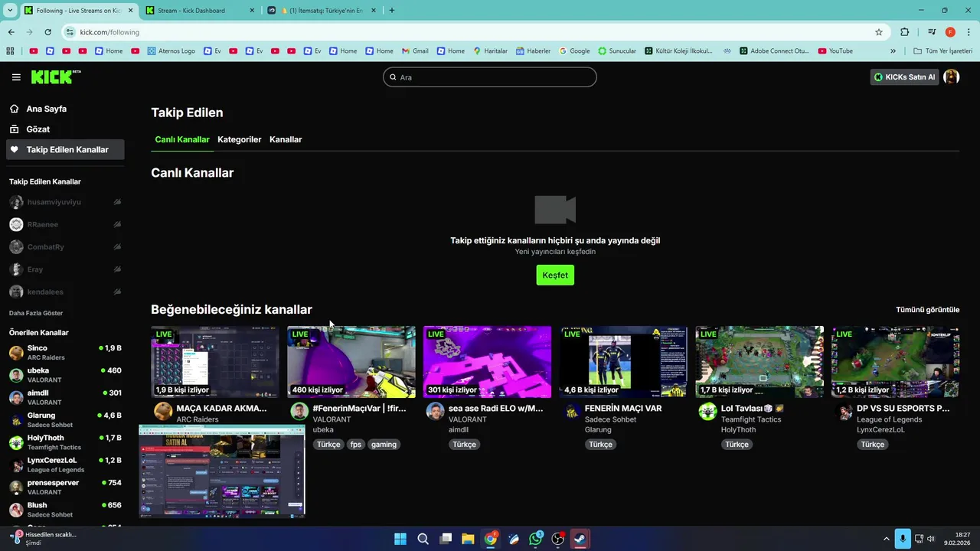
Task: Open the Haritalar bookmark
Action: click(x=490, y=51)
